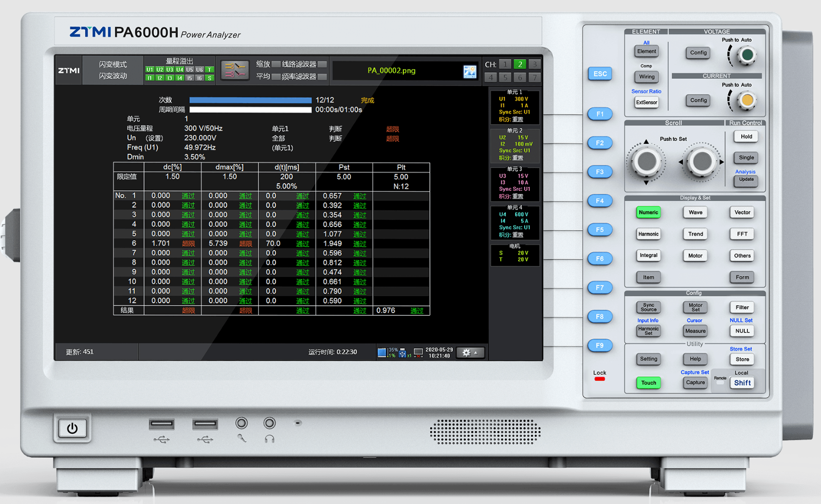Select the I6 range overflow indicator
The image size is (821, 504).
(x=200, y=78)
